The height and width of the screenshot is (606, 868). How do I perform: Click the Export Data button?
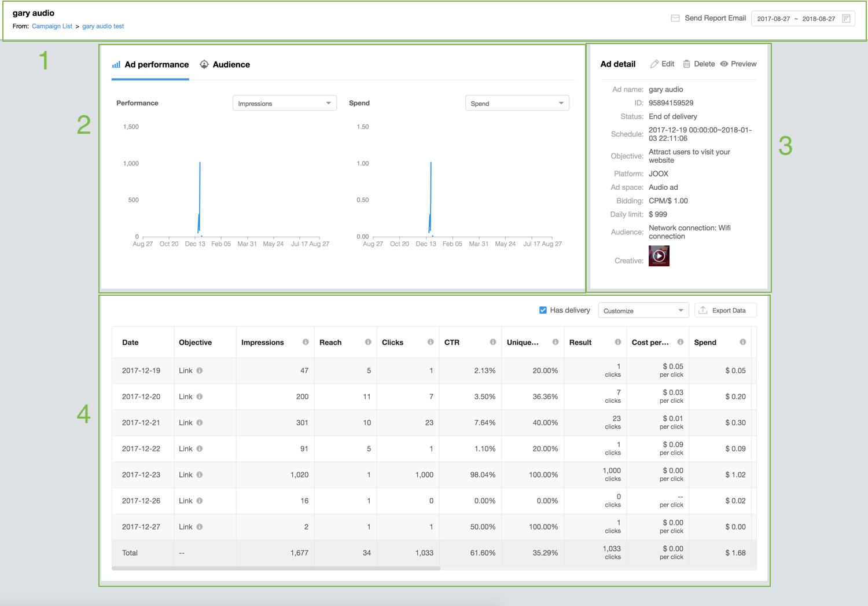pyautogui.click(x=726, y=310)
